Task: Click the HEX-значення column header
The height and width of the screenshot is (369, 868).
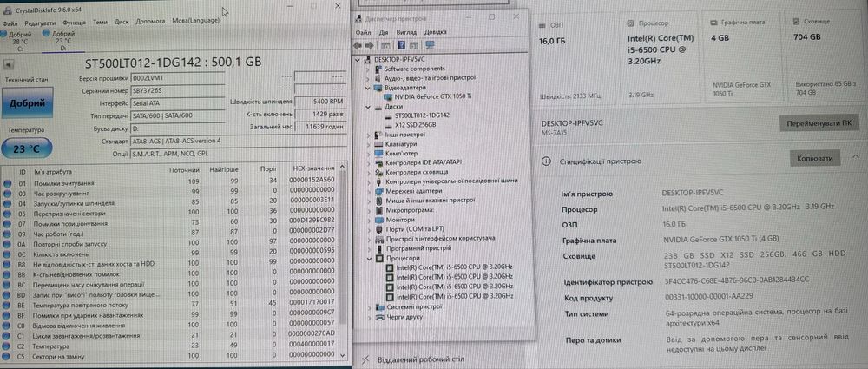Action: (x=313, y=168)
